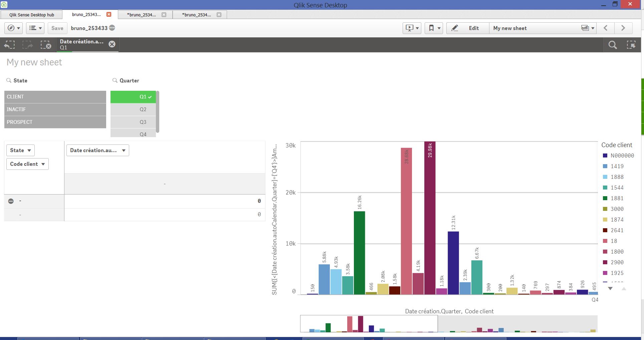Click the 28.68k bar in the chart

click(406, 221)
